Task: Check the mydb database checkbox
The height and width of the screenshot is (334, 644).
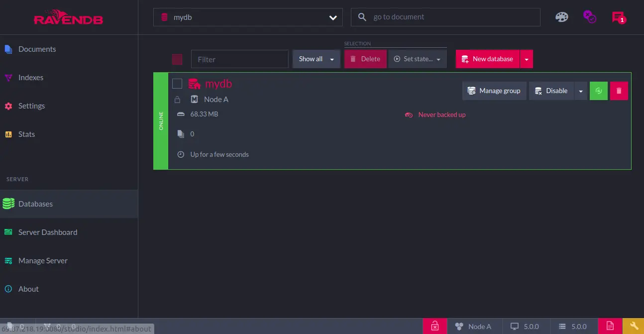Action: tap(177, 84)
